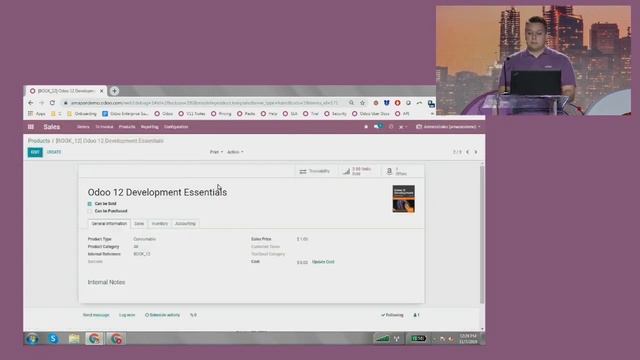The image size is (640, 360).
Task: Go back to Products via breadcrumb
Action: point(39,141)
